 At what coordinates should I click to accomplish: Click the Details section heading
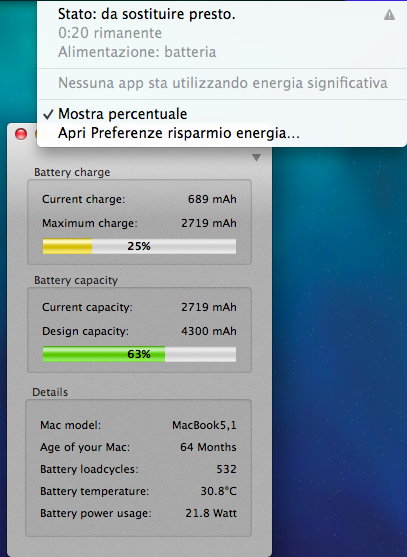pyautogui.click(x=50, y=392)
